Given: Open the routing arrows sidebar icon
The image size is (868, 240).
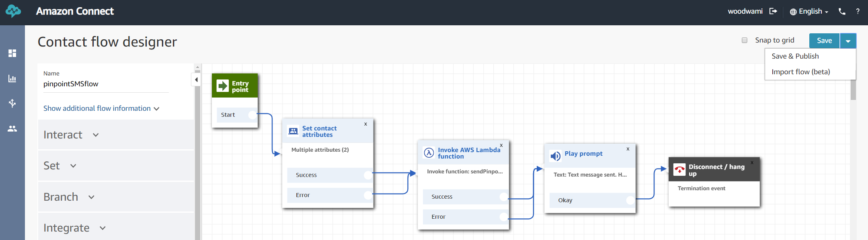Looking at the screenshot, I should 12,104.
